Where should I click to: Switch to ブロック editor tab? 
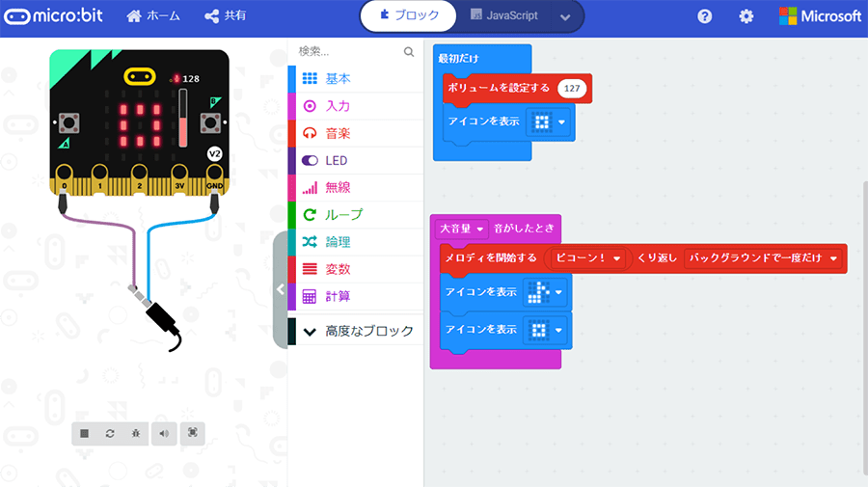(409, 15)
